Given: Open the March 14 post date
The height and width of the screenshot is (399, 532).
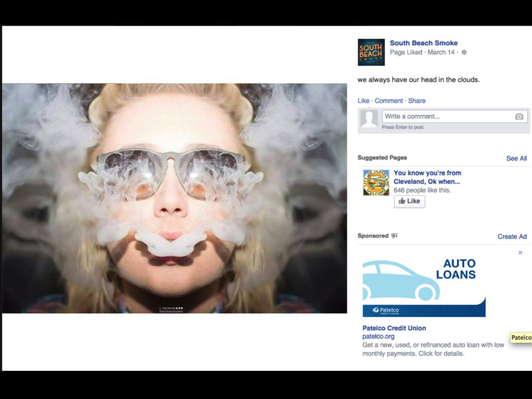Looking at the screenshot, I should pos(441,52).
